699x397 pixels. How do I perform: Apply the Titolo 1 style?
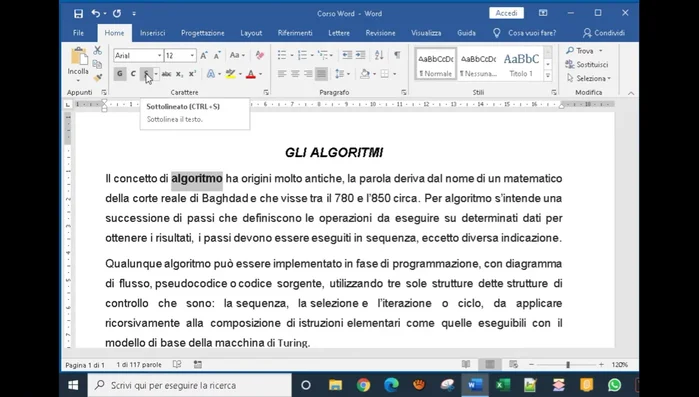coord(521,64)
